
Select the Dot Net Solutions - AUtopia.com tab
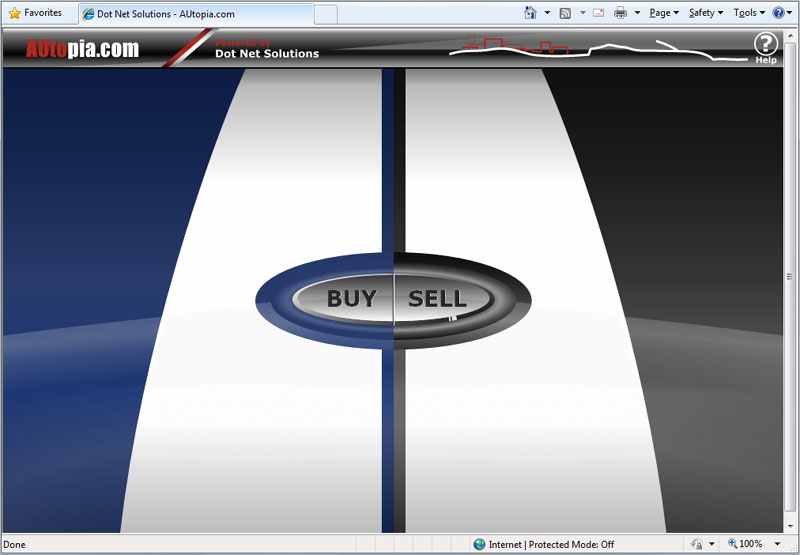[195, 14]
